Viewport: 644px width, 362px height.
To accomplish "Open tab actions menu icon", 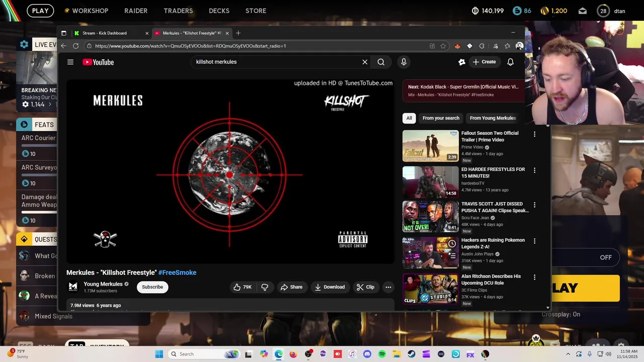I will (63, 33).
